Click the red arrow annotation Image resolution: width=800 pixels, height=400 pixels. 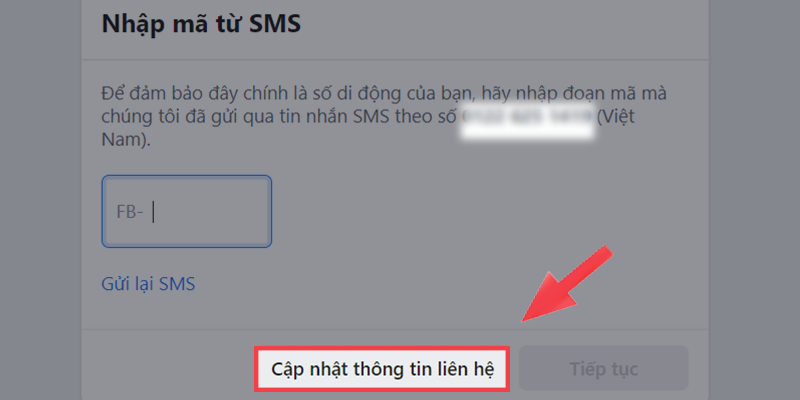pyautogui.click(x=565, y=284)
